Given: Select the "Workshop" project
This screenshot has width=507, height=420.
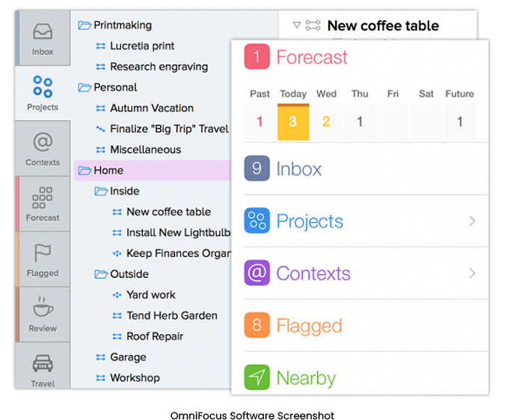Looking at the screenshot, I should click(x=135, y=377).
